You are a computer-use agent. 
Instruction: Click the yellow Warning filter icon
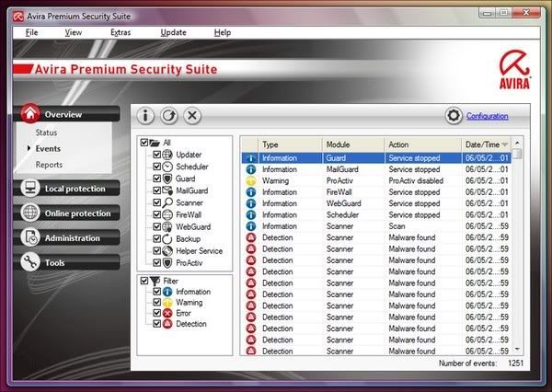coord(167,302)
